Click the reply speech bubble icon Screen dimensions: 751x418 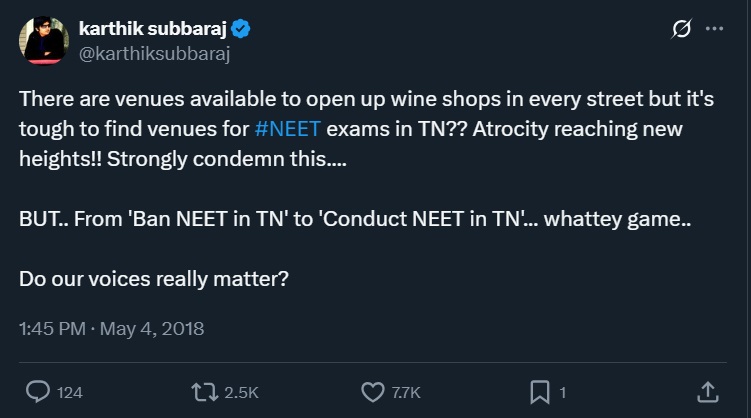(37, 392)
